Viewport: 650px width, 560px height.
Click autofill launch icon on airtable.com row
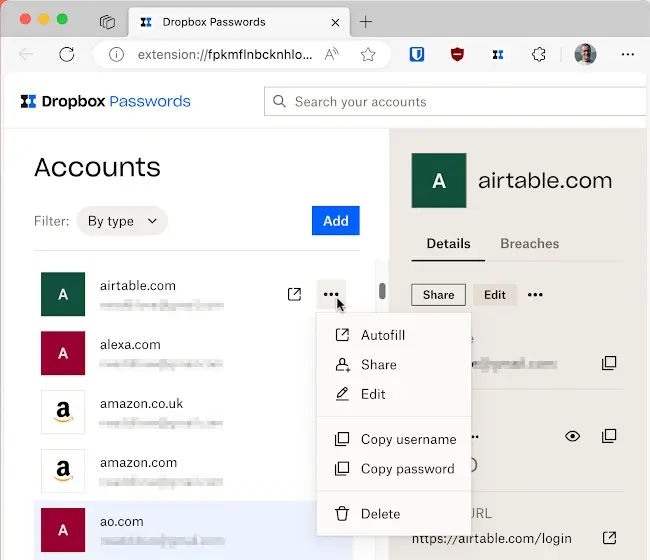pyautogui.click(x=294, y=294)
